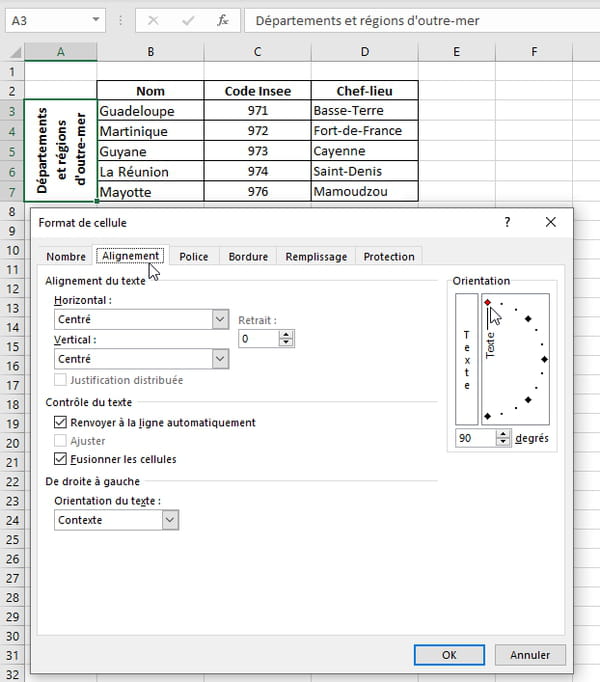600x682 pixels.
Task: Click the Select All corner triangle
Action: click(12, 51)
